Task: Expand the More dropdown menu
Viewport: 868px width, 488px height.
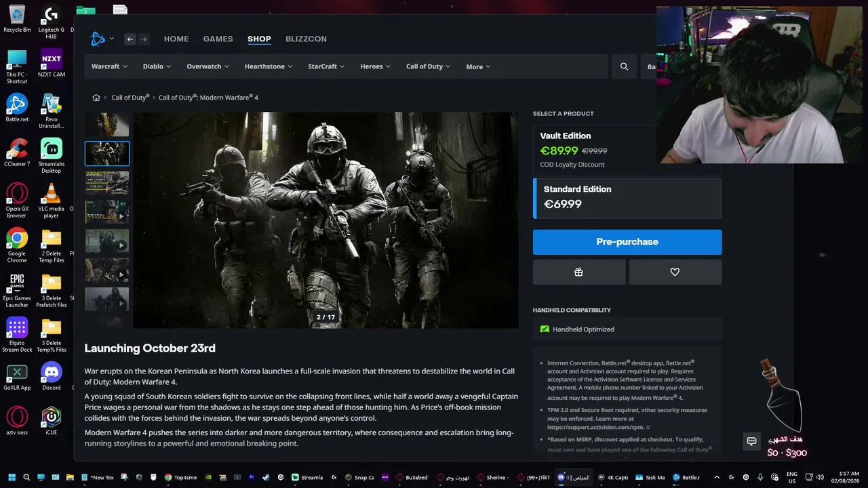Action: pyautogui.click(x=478, y=66)
